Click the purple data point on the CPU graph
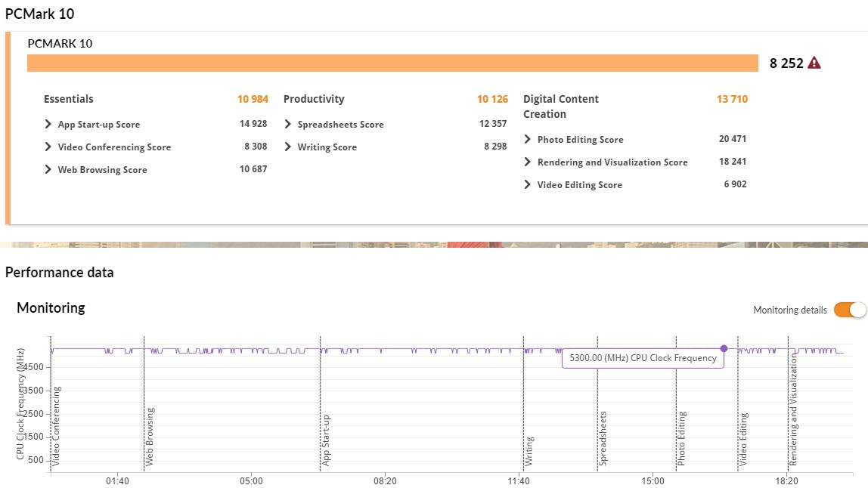 (x=724, y=348)
